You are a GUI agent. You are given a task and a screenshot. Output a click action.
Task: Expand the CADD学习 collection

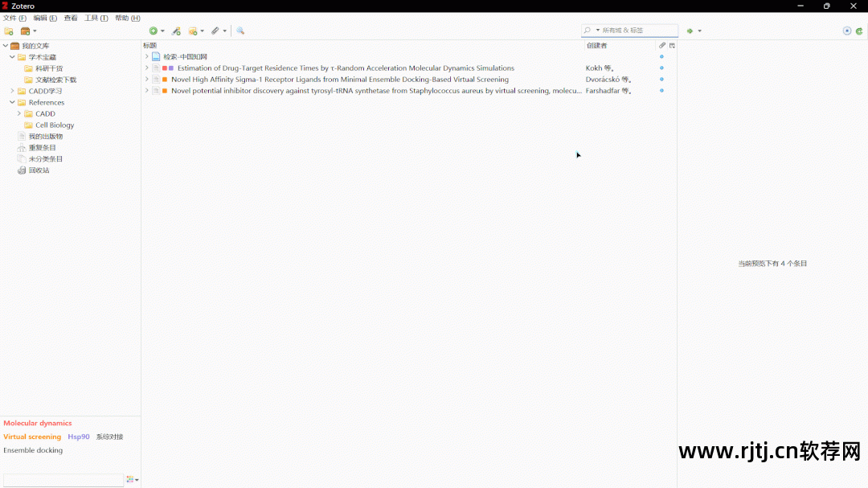click(x=12, y=91)
